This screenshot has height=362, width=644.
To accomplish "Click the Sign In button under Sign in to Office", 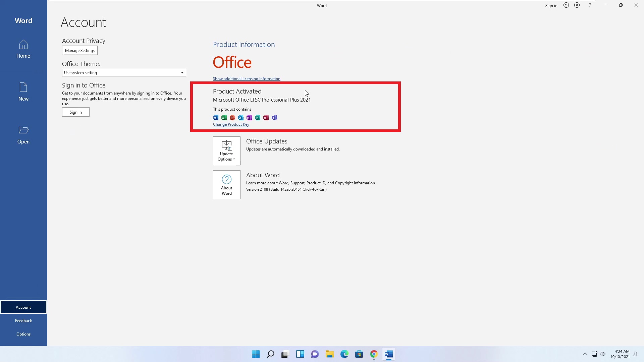I will point(76,112).
